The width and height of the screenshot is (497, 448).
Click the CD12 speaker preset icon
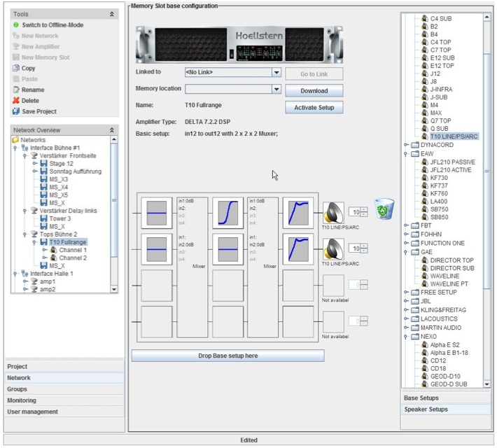425,360
